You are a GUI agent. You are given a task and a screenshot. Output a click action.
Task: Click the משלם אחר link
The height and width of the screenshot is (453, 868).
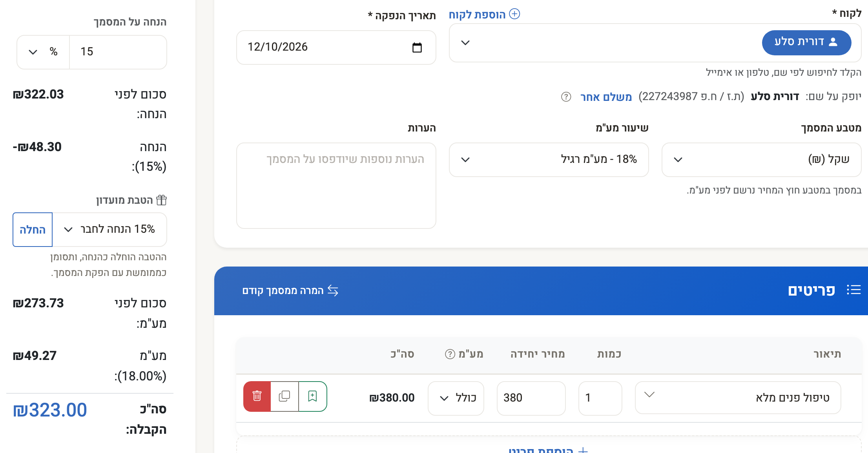click(x=606, y=97)
